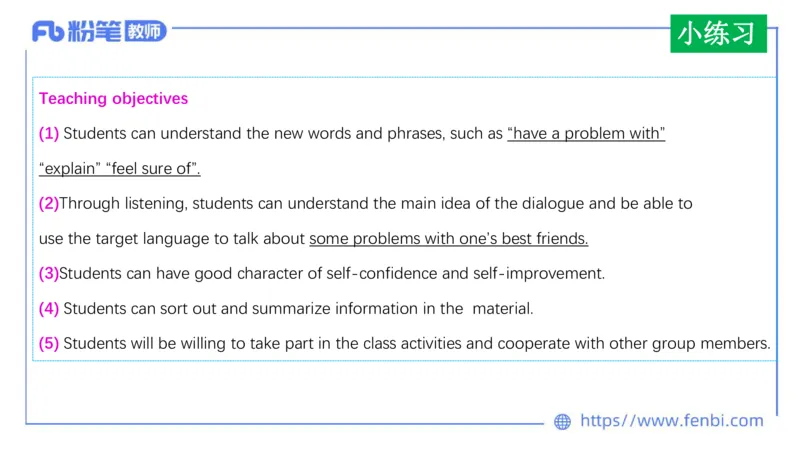
Task: Click the self-confidence and self-improvement sentence
Action: pos(332,273)
